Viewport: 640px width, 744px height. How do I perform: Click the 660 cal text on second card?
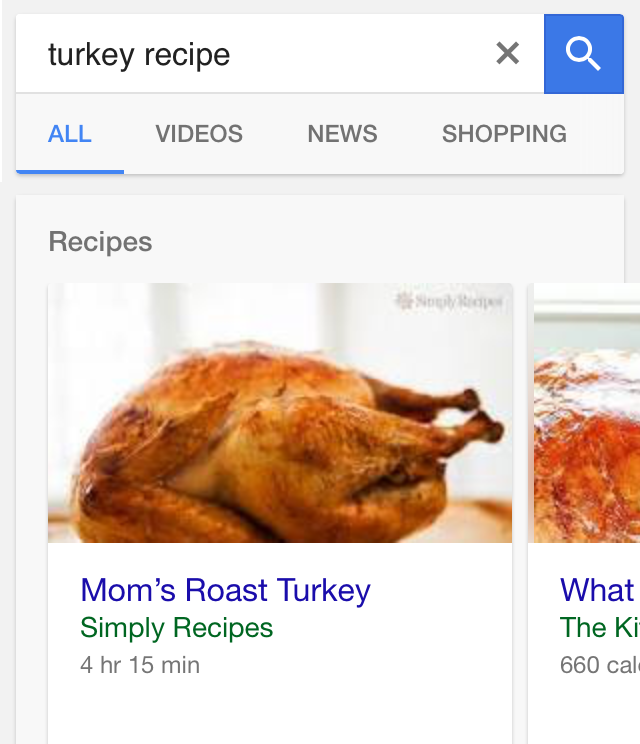point(600,665)
